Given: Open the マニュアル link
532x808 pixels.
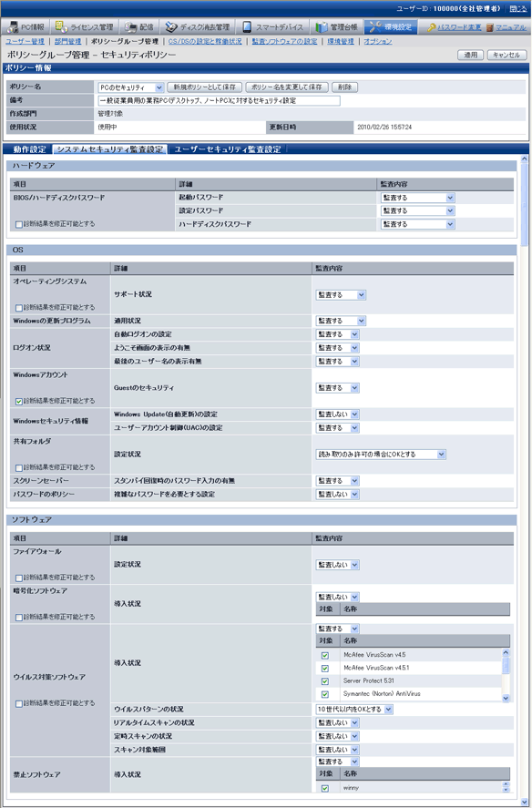Looking at the screenshot, I should pos(510,27).
